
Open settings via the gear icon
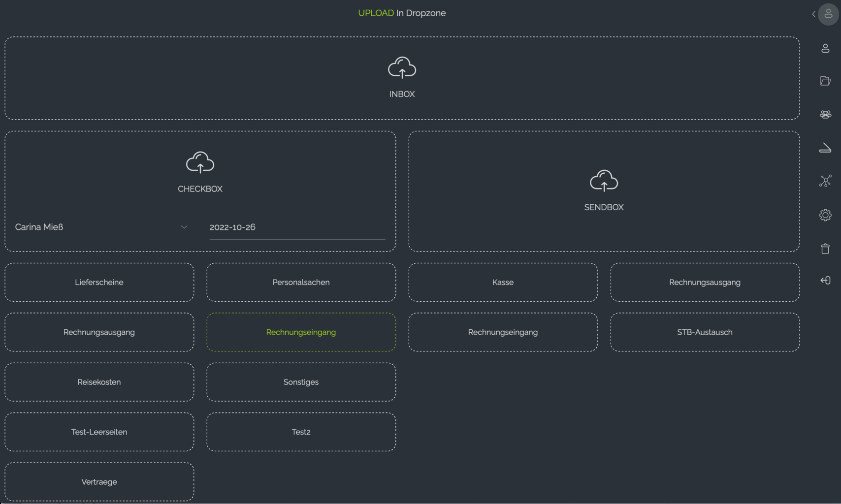coord(825,215)
